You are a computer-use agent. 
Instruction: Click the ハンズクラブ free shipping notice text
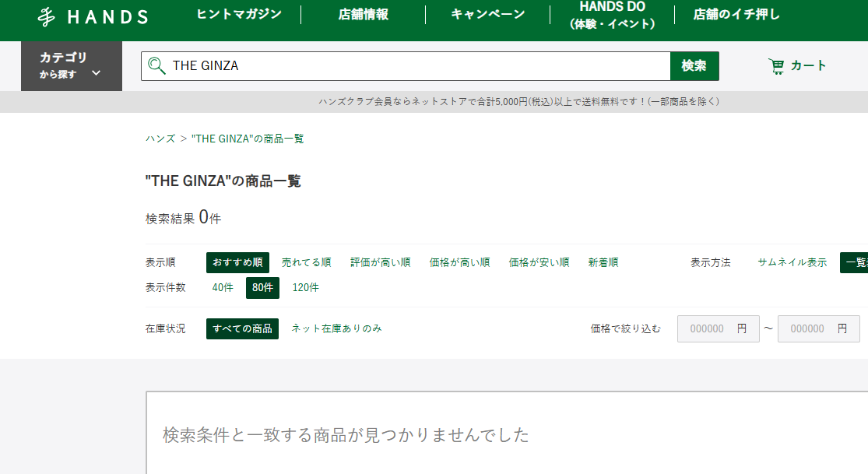[x=518, y=102]
